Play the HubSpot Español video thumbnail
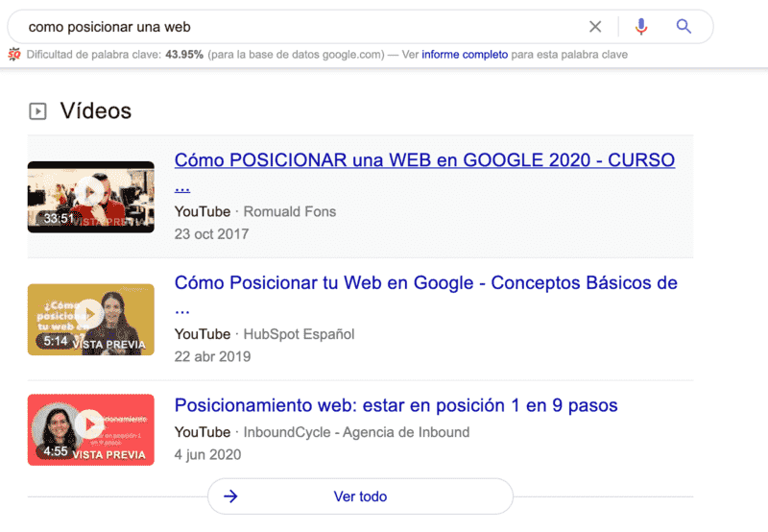The height and width of the screenshot is (532, 768). coord(90,320)
